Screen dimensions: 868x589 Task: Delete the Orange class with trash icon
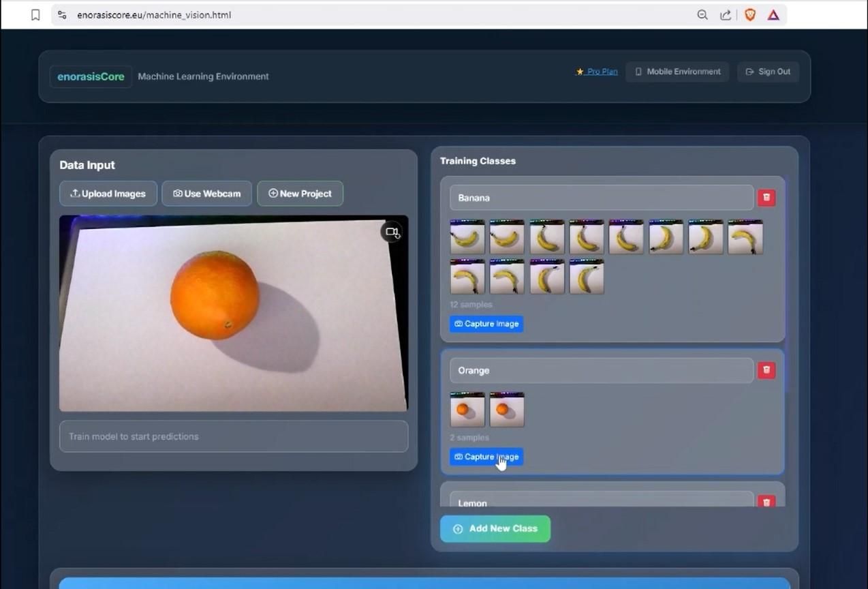point(766,370)
